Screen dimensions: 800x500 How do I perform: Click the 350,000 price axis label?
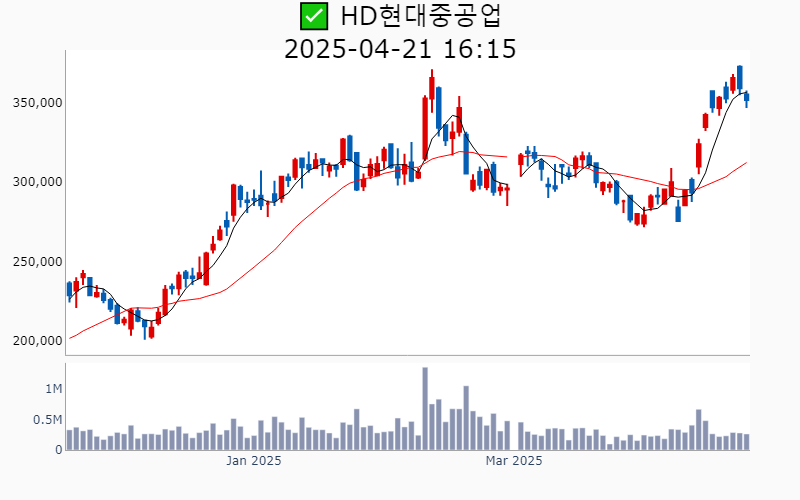(x=37, y=103)
